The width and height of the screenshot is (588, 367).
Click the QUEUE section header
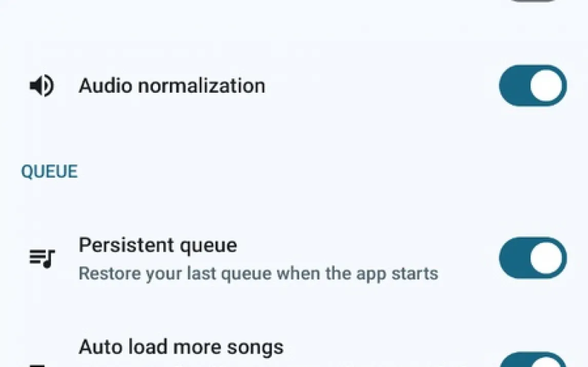[x=49, y=172]
